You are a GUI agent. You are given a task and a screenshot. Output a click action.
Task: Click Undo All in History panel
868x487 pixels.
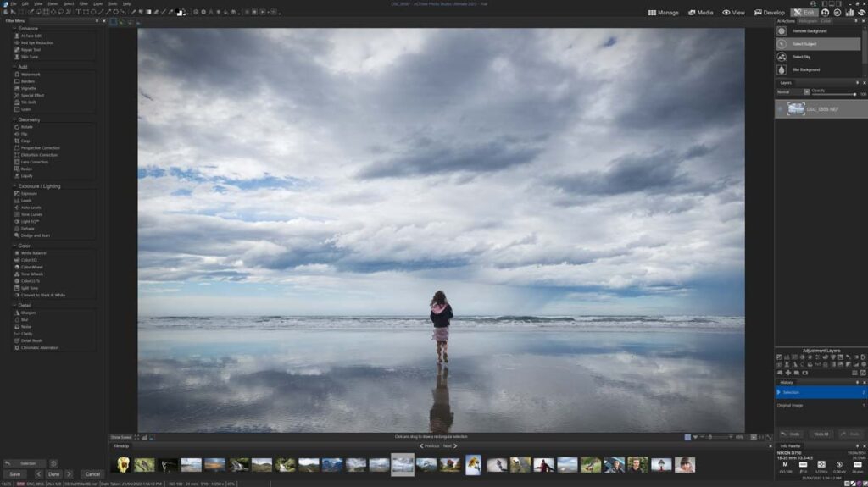(821, 434)
